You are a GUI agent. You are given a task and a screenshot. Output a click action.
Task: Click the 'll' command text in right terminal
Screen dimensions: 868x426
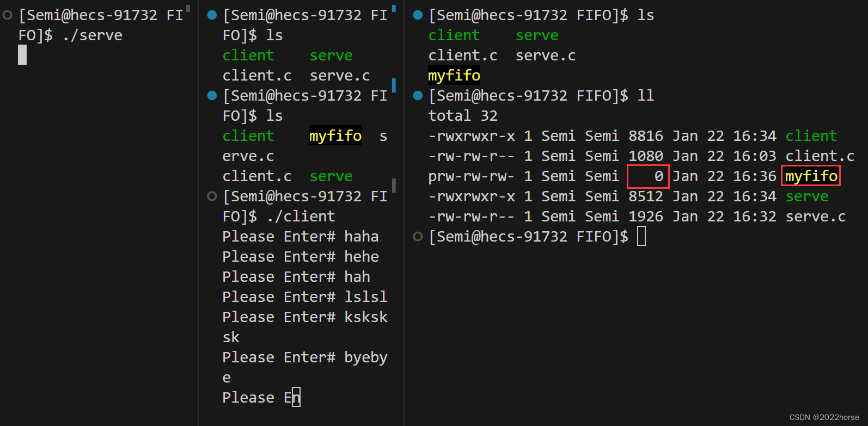pyautogui.click(x=646, y=96)
